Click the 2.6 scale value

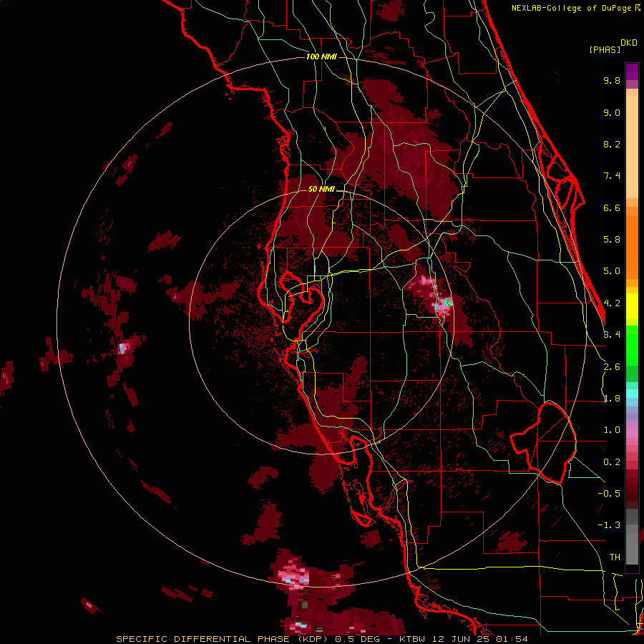612,367
